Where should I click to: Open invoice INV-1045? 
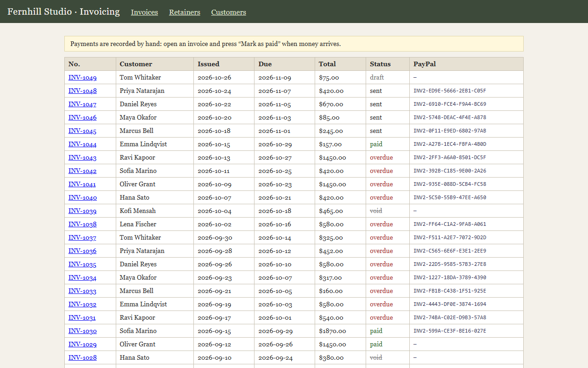[83, 131]
